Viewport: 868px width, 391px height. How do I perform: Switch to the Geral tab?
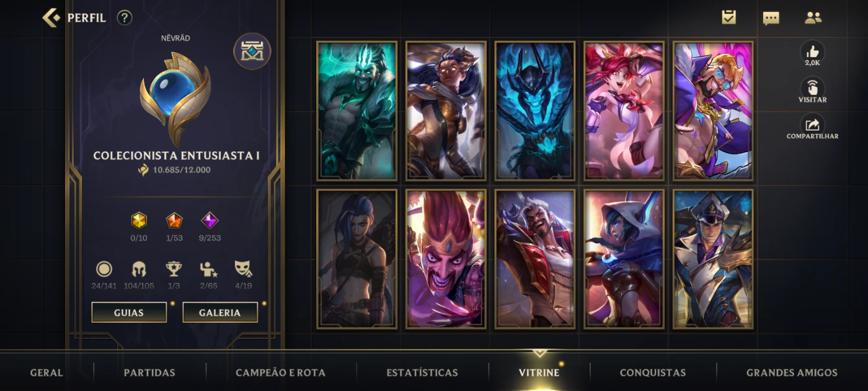coord(46,372)
